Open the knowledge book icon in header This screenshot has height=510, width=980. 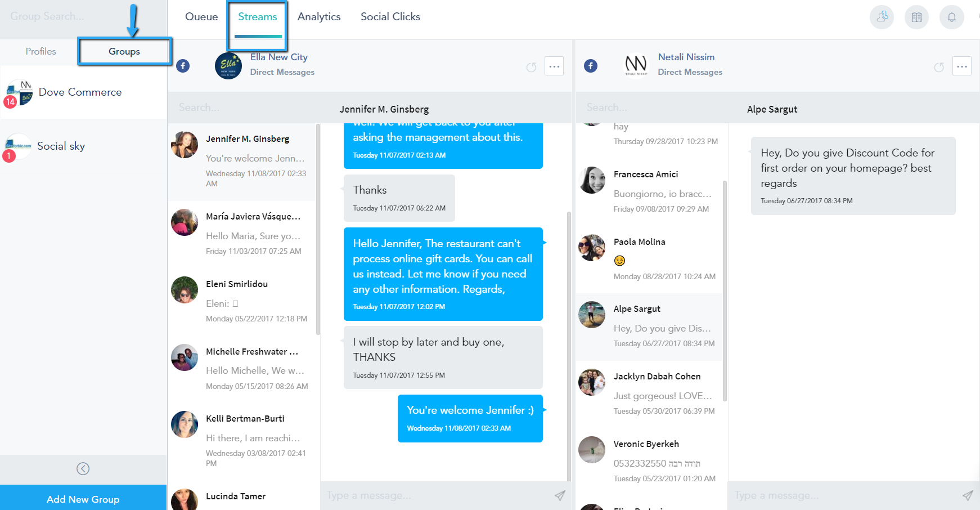pos(917,17)
